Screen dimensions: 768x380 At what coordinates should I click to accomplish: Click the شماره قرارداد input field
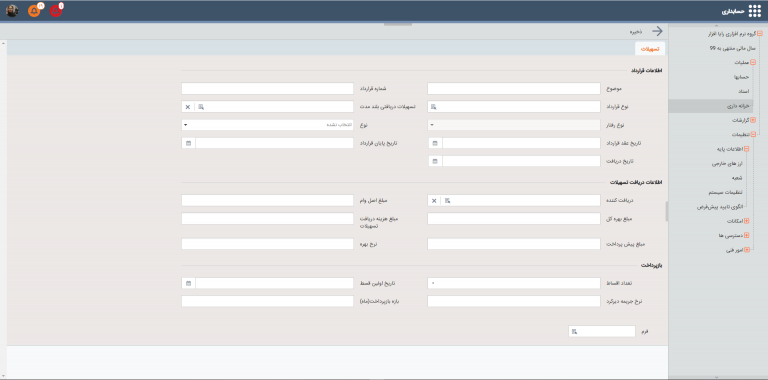click(267, 89)
